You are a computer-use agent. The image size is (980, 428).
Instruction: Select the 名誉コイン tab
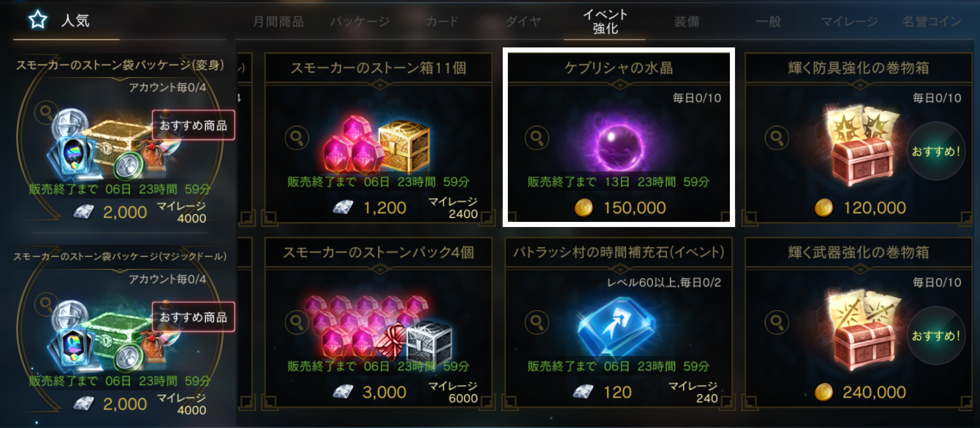pyautogui.click(x=932, y=21)
